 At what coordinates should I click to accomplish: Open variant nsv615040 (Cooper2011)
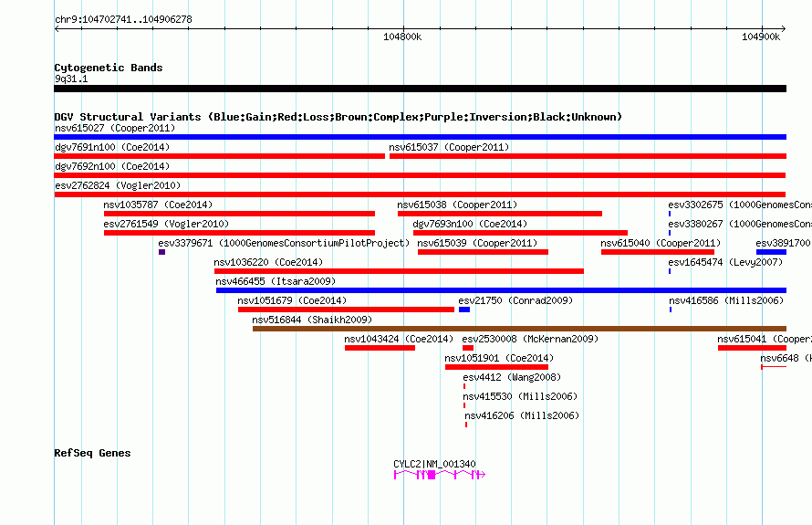tap(661, 243)
